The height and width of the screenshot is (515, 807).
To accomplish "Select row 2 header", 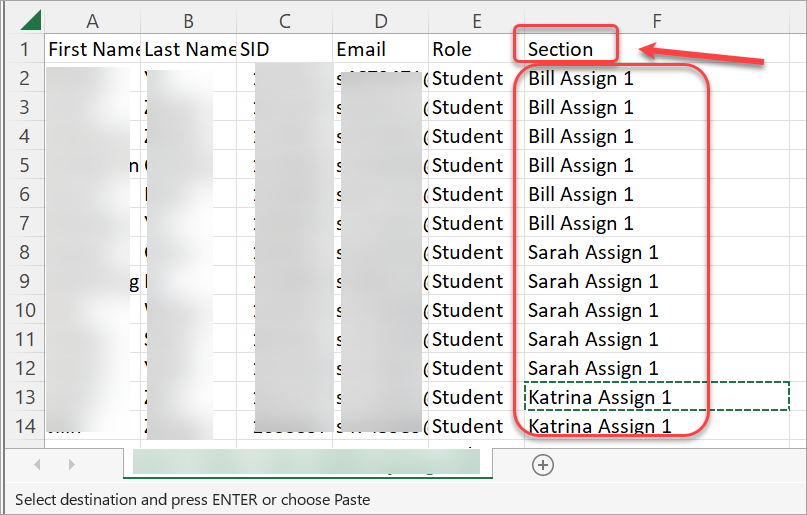I will click(25, 78).
